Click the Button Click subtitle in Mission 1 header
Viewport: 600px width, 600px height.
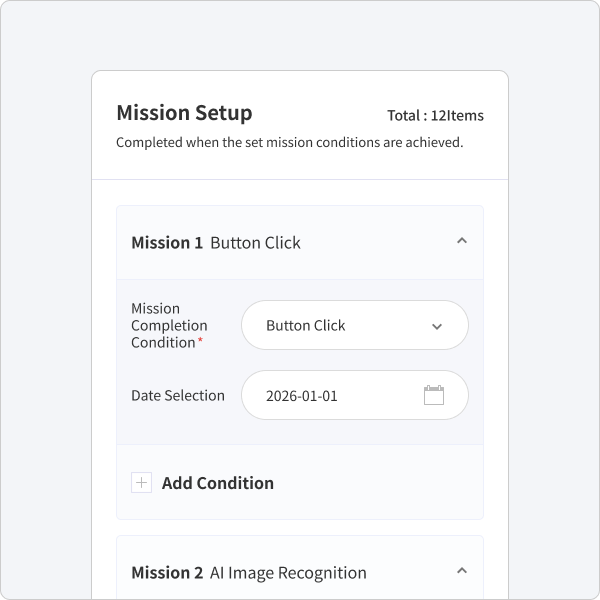pyautogui.click(x=255, y=243)
